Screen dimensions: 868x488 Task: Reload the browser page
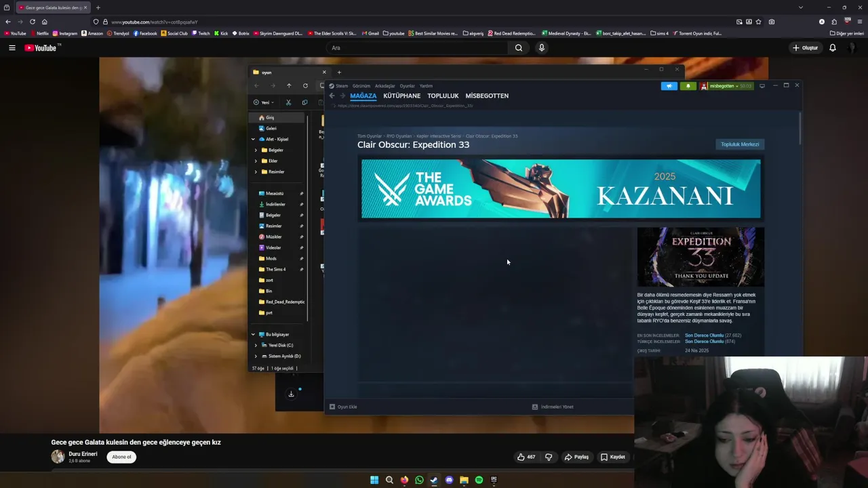[x=33, y=22]
